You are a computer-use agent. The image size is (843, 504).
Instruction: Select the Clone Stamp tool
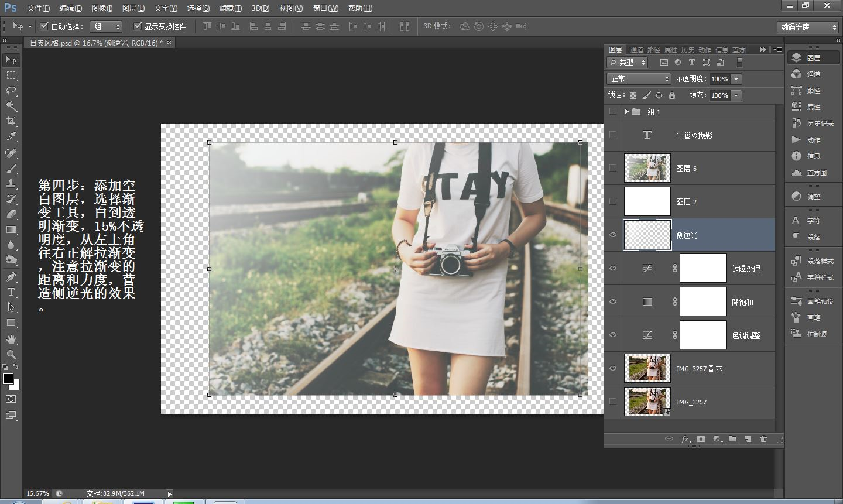(11, 184)
